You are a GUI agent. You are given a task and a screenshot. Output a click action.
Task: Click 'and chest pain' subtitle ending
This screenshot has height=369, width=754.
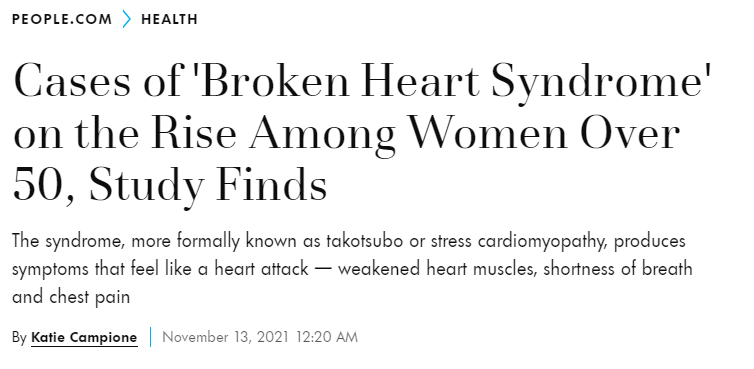click(x=71, y=298)
